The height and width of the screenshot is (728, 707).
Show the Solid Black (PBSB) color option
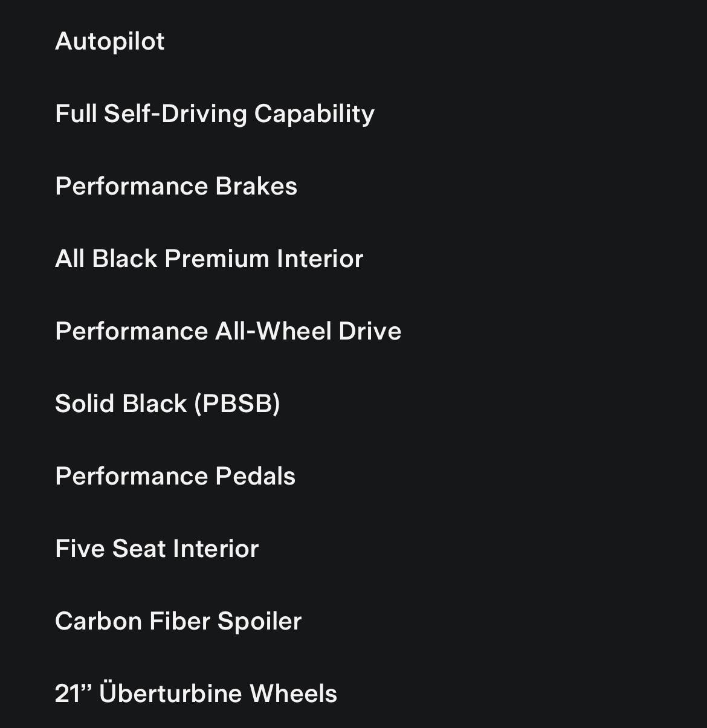(167, 404)
